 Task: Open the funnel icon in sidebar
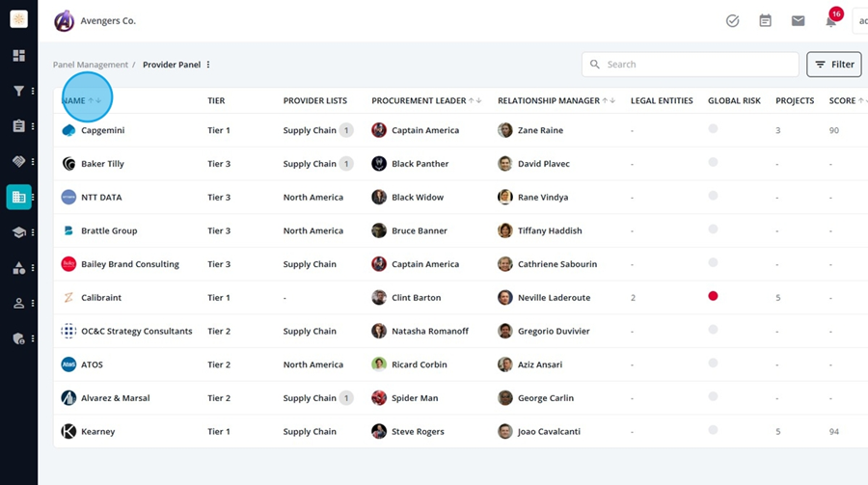click(x=19, y=91)
